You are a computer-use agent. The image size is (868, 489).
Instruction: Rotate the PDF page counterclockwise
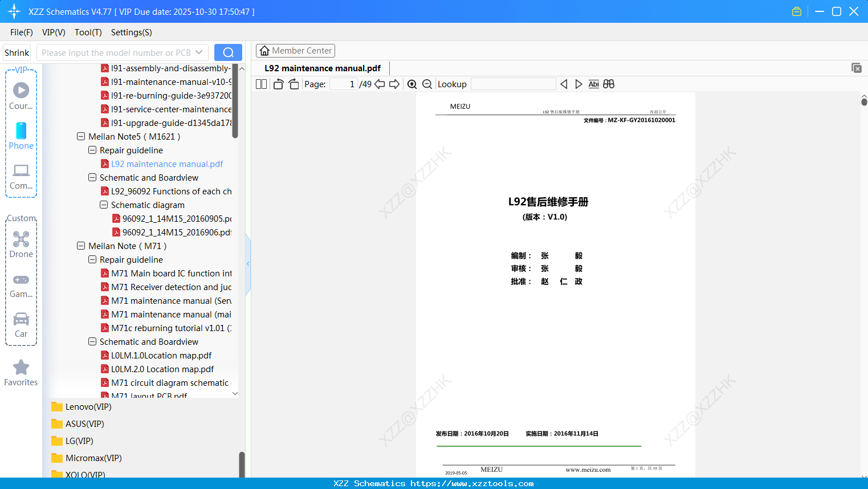tap(278, 84)
